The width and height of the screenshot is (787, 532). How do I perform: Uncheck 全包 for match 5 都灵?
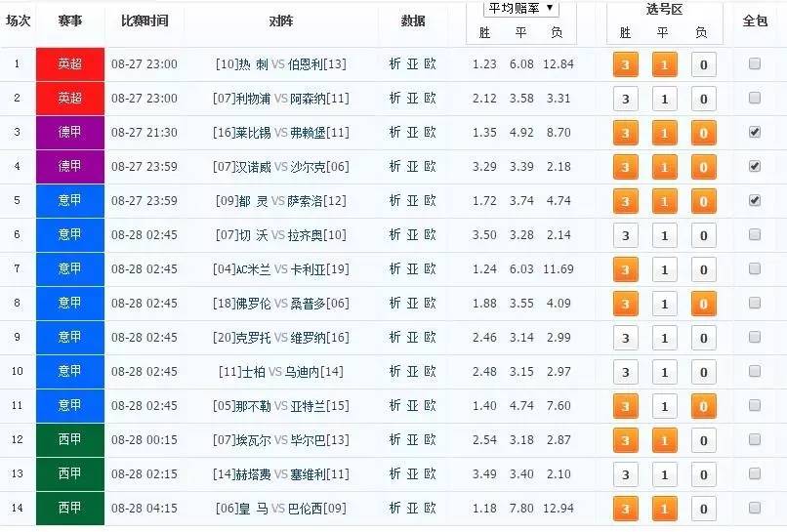coord(755,200)
